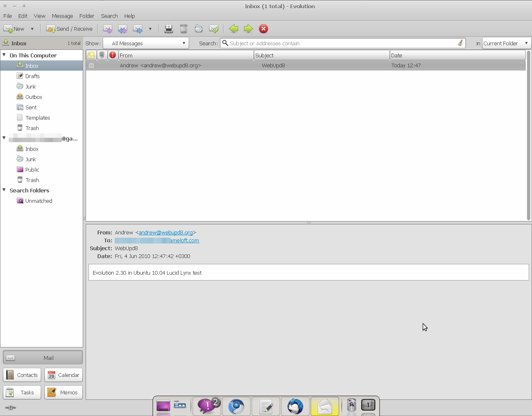Select Inbox under On This Computer
The width and height of the screenshot is (532, 416).
click(42, 66)
